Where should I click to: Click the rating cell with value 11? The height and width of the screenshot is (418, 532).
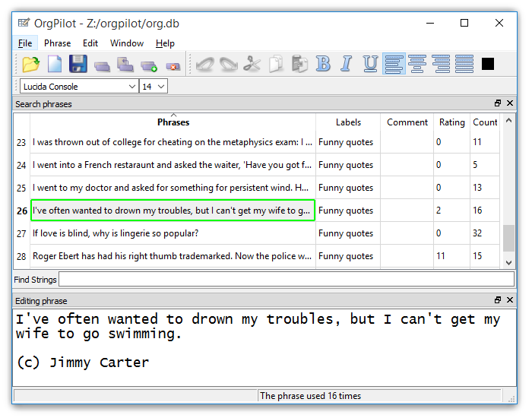[451, 256]
